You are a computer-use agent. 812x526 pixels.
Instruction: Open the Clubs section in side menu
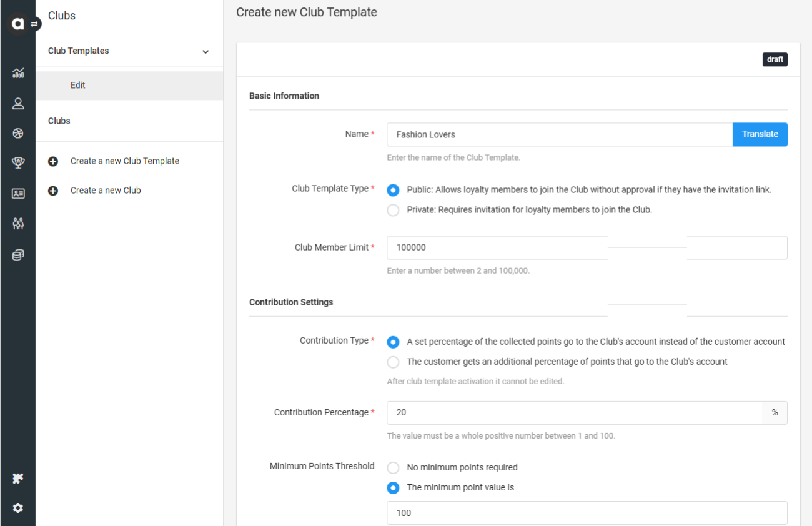pos(59,121)
